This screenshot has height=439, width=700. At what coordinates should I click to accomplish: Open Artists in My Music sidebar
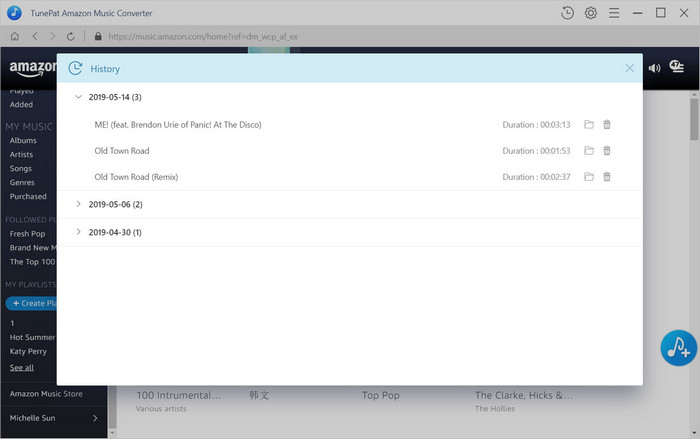pyautogui.click(x=21, y=155)
